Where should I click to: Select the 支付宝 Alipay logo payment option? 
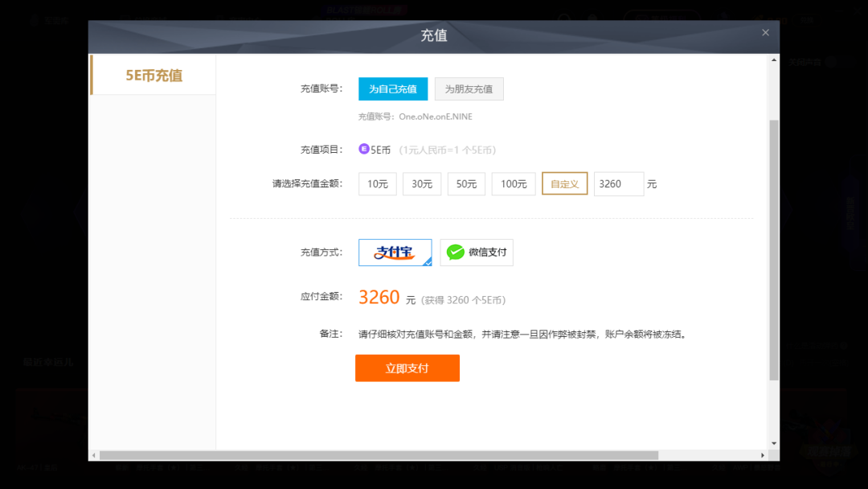(x=395, y=253)
